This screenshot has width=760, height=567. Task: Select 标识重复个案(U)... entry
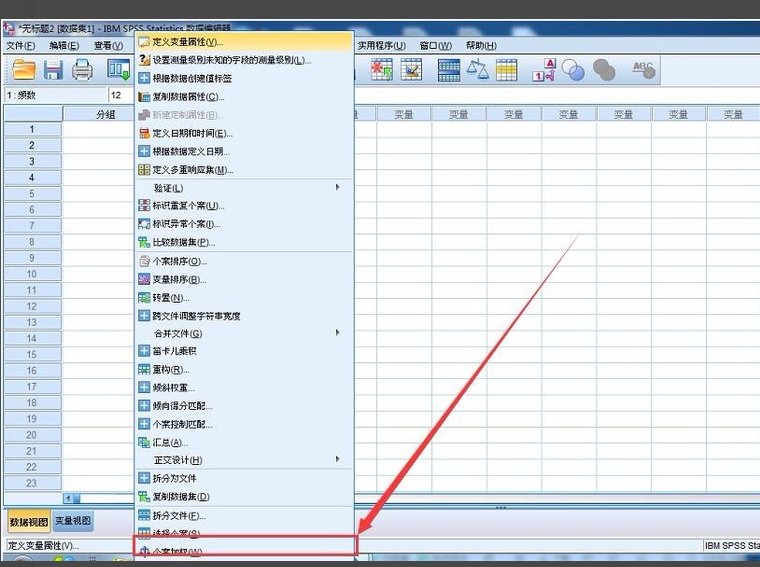click(x=244, y=205)
